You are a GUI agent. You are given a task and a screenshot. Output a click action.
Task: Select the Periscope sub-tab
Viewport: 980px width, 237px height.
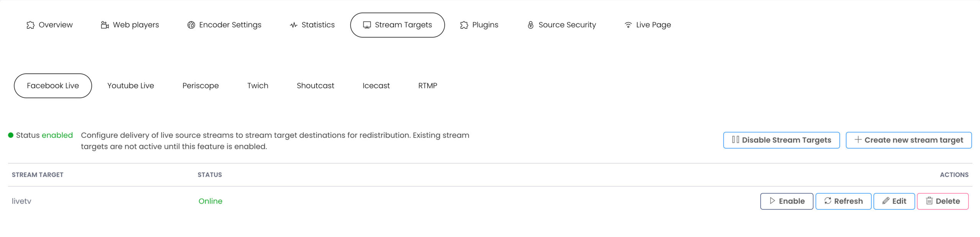(201, 86)
